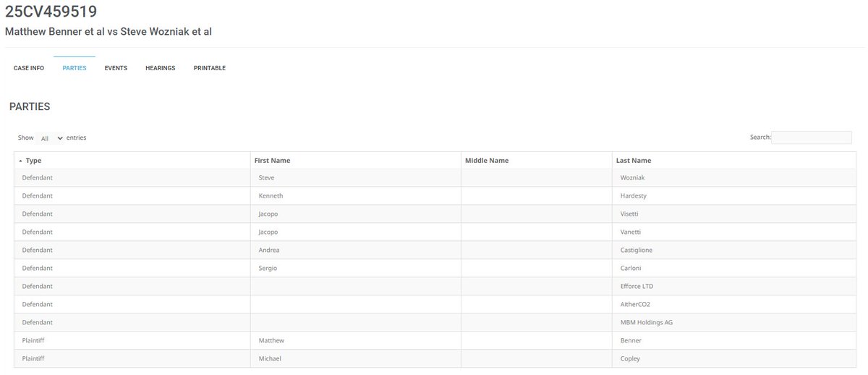This screenshot has width=868, height=375.
Task: Click the AitherCO2 cell
Action: pos(734,305)
